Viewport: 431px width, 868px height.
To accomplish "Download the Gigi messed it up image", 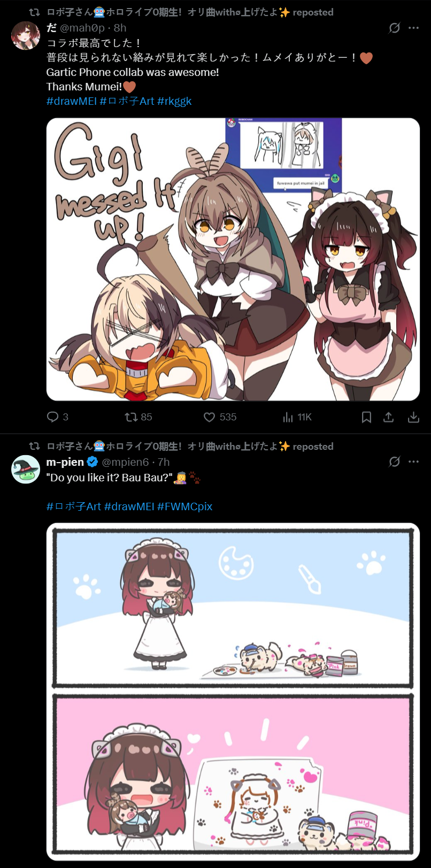I will point(413,417).
